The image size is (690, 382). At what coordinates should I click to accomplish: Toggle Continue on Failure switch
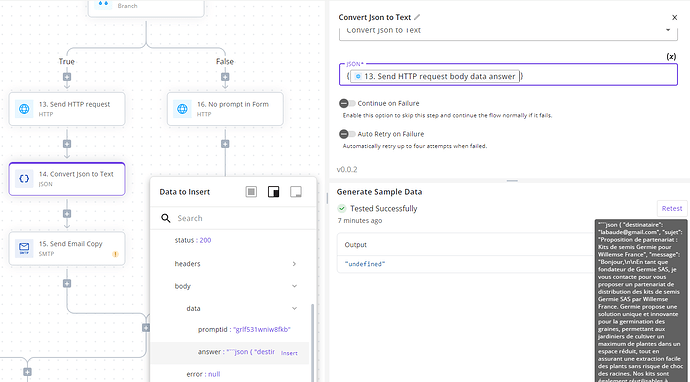(347, 103)
